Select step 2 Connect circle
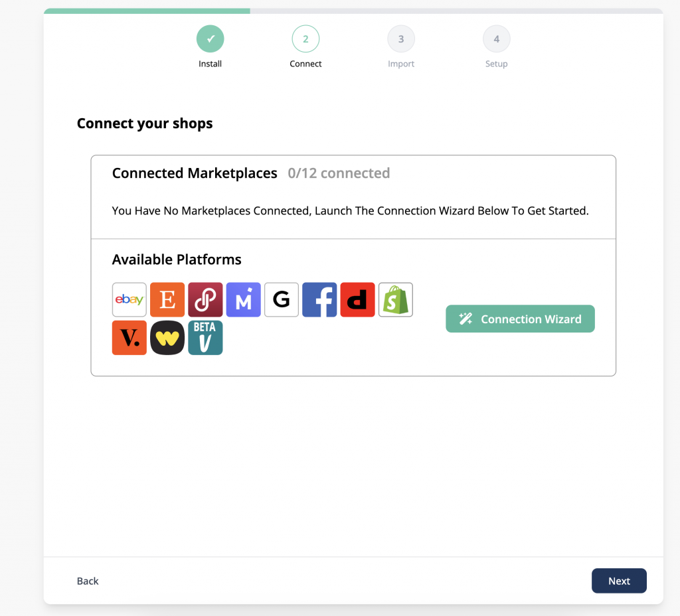Viewport: 680px width, 616px height. click(x=305, y=39)
